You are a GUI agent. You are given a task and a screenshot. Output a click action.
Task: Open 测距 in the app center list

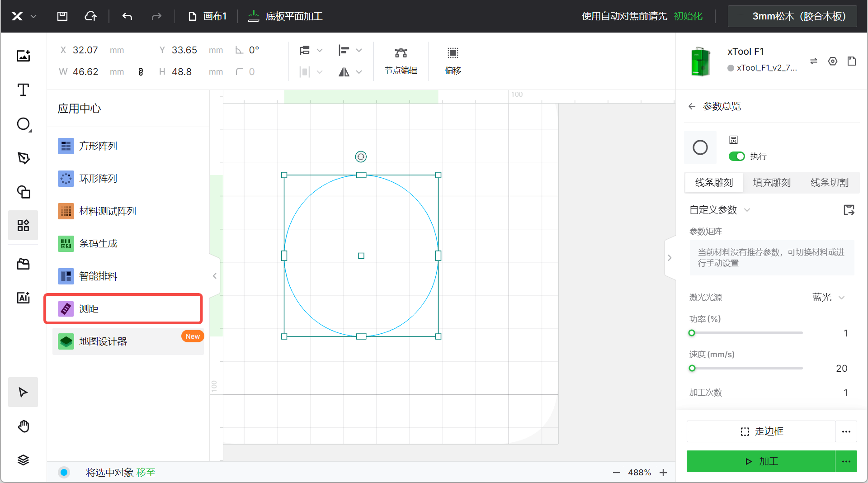pyautogui.click(x=123, y=309)
